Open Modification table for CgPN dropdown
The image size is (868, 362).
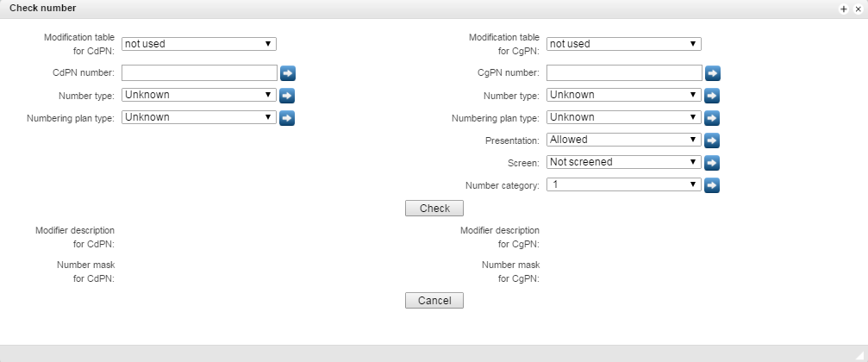pos(624,44)
